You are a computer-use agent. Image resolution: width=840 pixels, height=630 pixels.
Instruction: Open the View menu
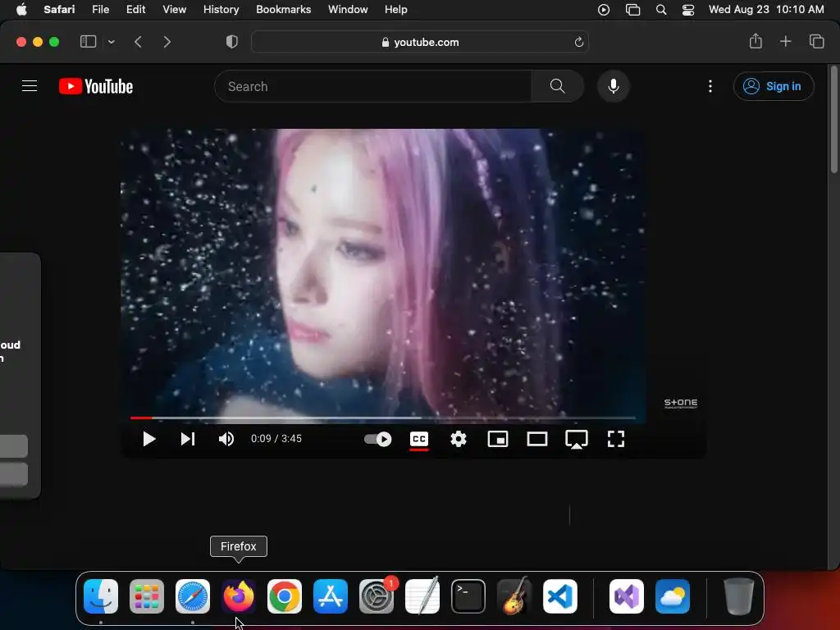(174, 9)
